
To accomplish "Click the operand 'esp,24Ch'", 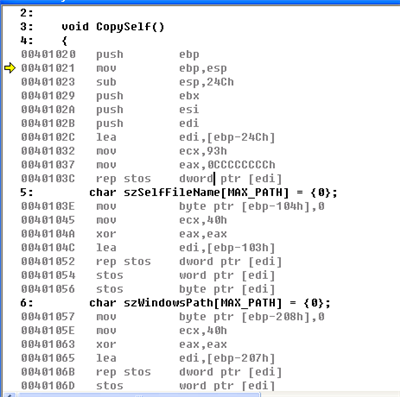I will pos(206,82).
